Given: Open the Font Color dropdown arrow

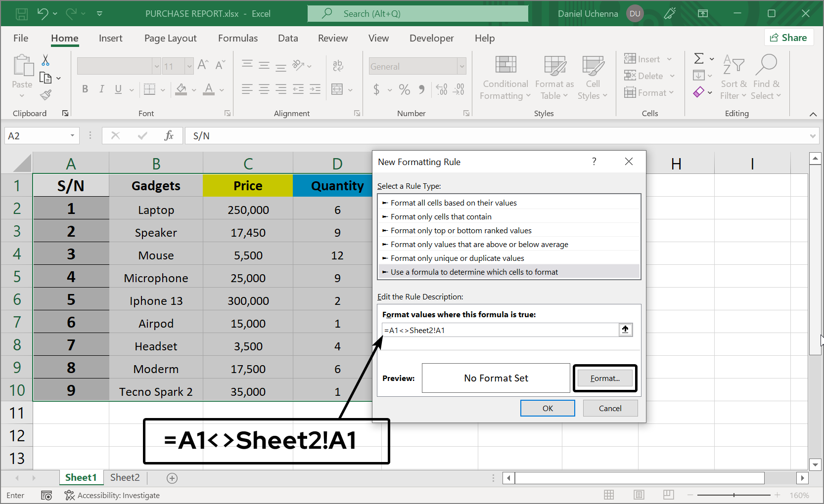Looking at the screenshot, I should (x=221, y=89).
